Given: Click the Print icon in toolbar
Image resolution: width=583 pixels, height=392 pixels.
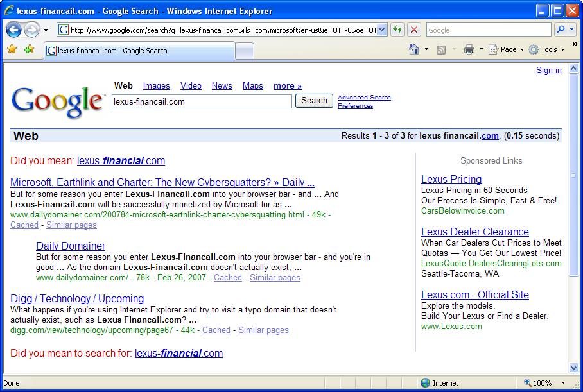Looking at the screenshot, I should coord(469,49).
